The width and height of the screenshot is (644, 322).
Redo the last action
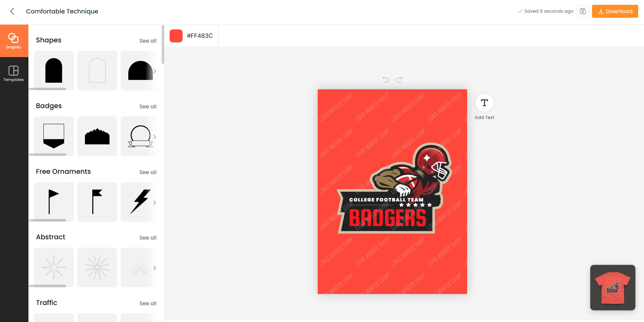[399, 79]
